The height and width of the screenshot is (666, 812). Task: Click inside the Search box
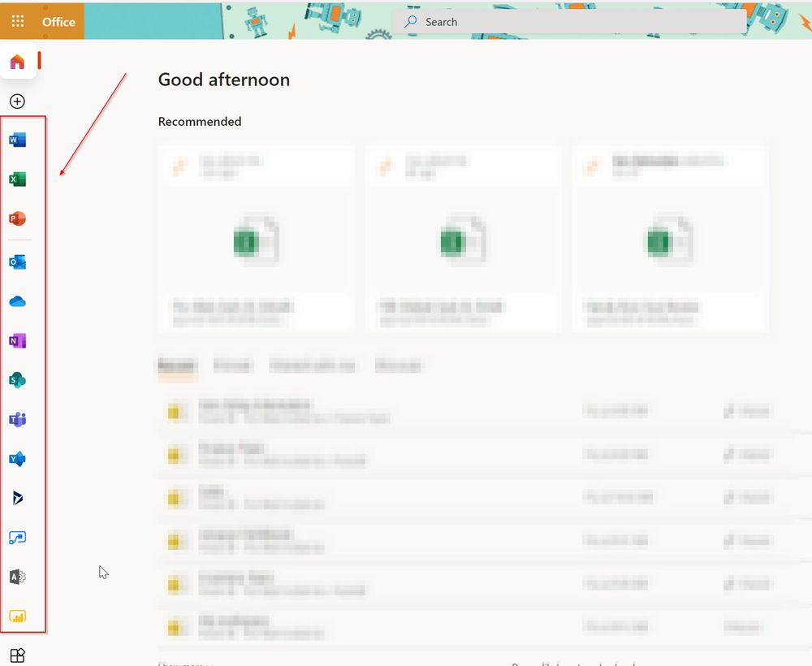[x=568, y=22]
